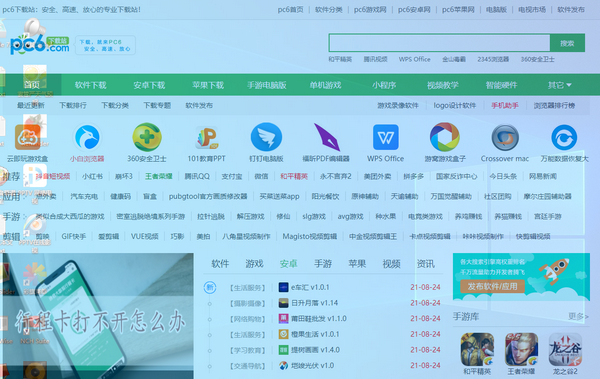
Task: Click the 熠竣光伏 v1.0 app icon
Action: [283, 366]
